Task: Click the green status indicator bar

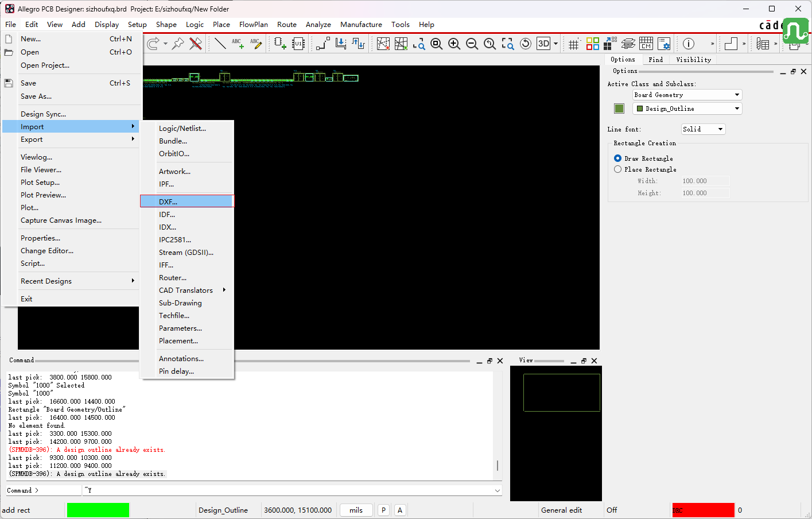Action: pos(98,510)
